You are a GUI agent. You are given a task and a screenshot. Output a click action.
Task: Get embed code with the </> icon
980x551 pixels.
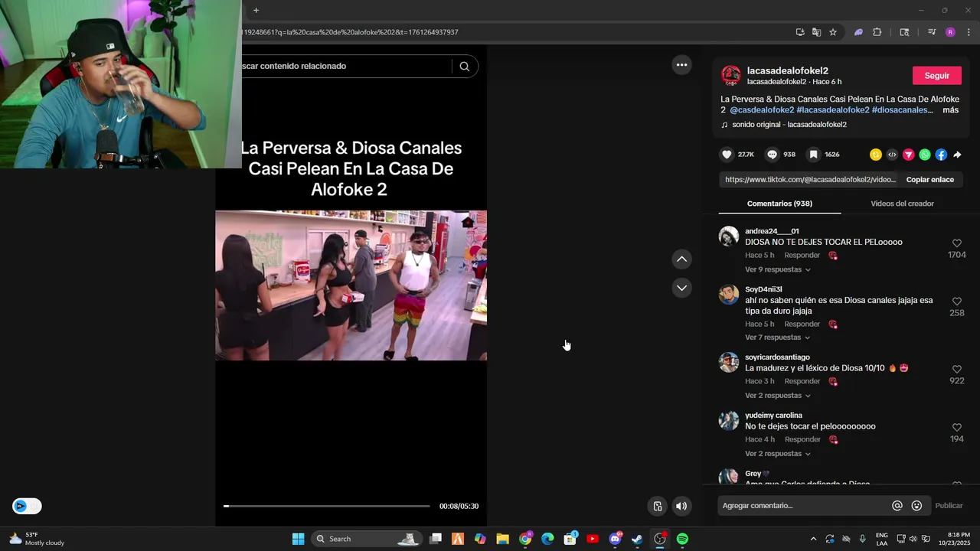click(892, 155)
